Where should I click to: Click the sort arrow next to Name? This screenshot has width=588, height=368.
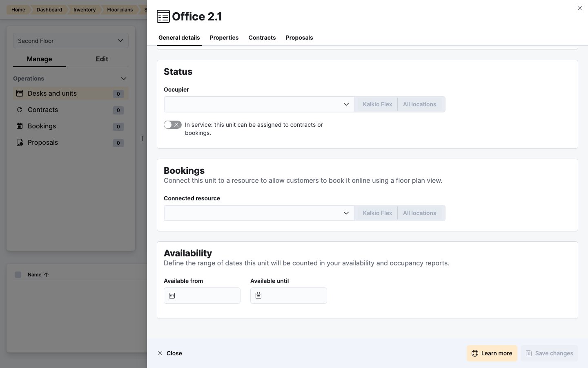pyautogui.click(x=46, y=275)
